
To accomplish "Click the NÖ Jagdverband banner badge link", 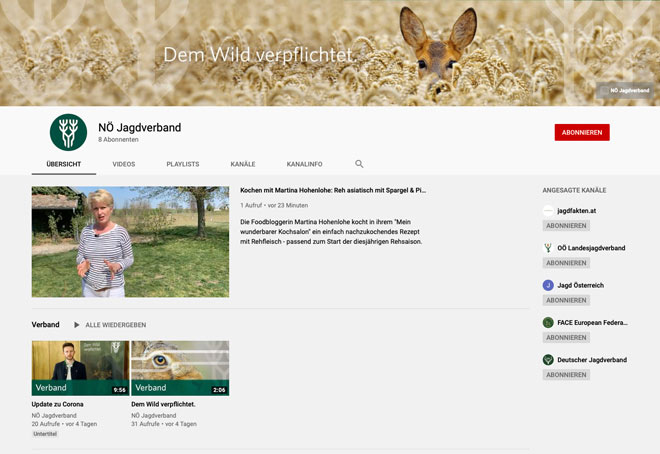I will (625, 90).
